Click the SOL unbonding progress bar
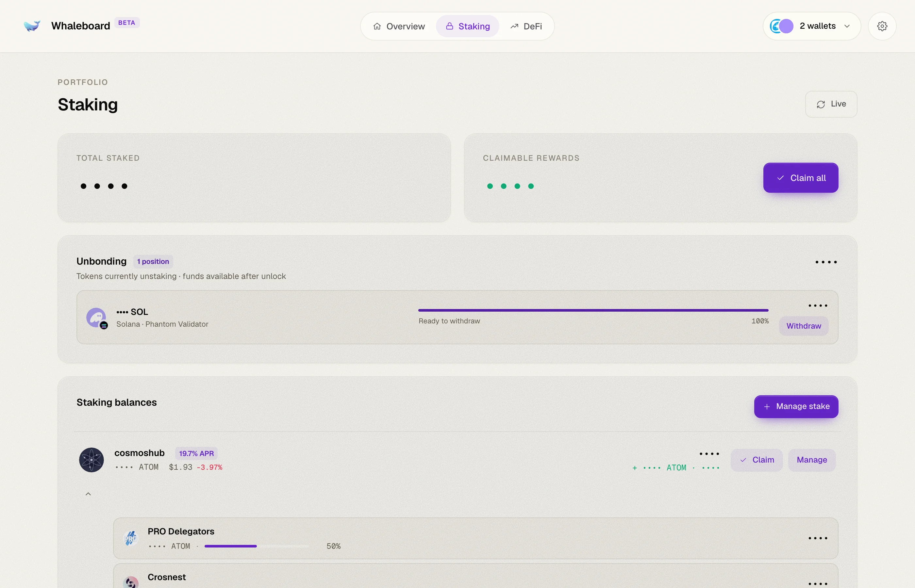Viewport: 915px width, 588px height. [593, 310]
